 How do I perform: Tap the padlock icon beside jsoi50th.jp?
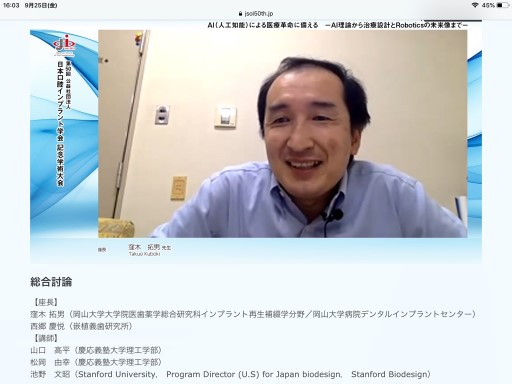[241, 14]
